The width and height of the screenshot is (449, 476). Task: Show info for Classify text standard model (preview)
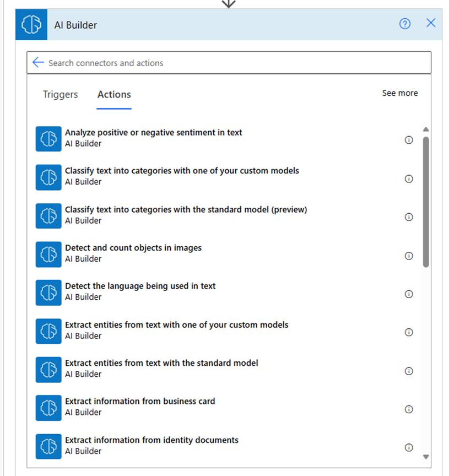tap(409, 217)
